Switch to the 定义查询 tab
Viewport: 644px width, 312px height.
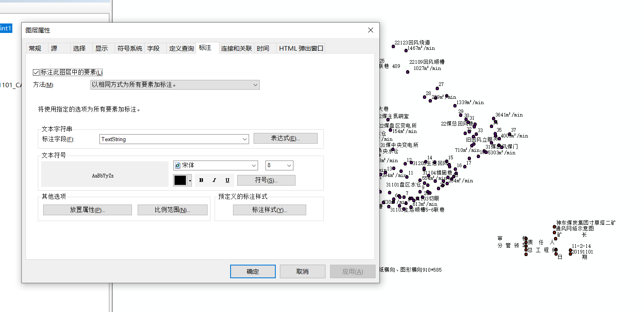[181, 48]
